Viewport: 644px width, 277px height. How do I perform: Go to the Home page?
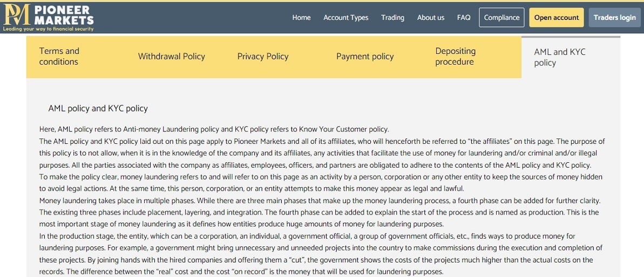point(301,17)
